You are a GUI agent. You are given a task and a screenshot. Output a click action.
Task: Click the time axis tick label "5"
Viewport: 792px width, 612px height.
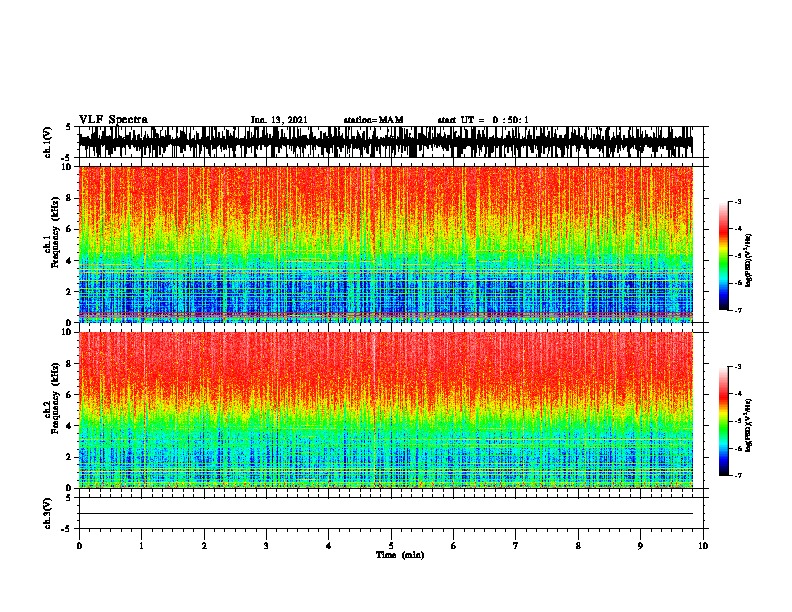point(391,545)
